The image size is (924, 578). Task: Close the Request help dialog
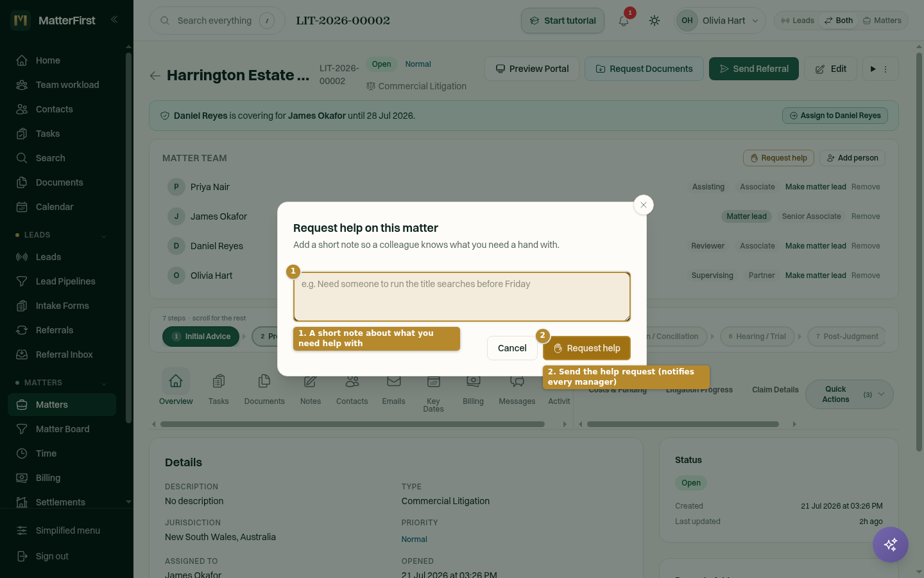point(644,205)
